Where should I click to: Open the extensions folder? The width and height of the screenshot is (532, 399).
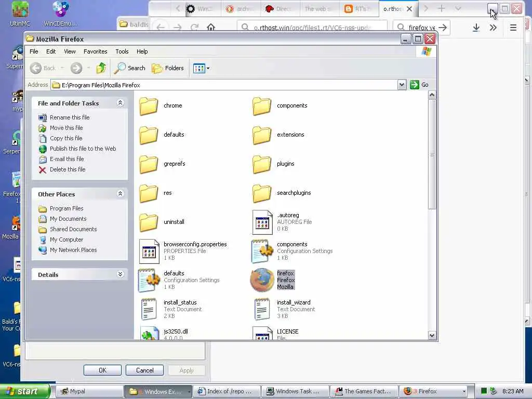pos(262,135)
